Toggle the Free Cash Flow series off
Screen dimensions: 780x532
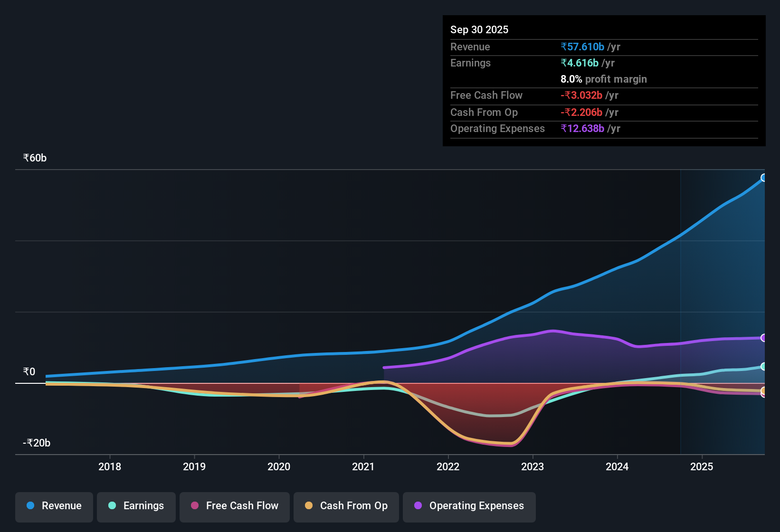pyautogui.click(x=234, y=506)
